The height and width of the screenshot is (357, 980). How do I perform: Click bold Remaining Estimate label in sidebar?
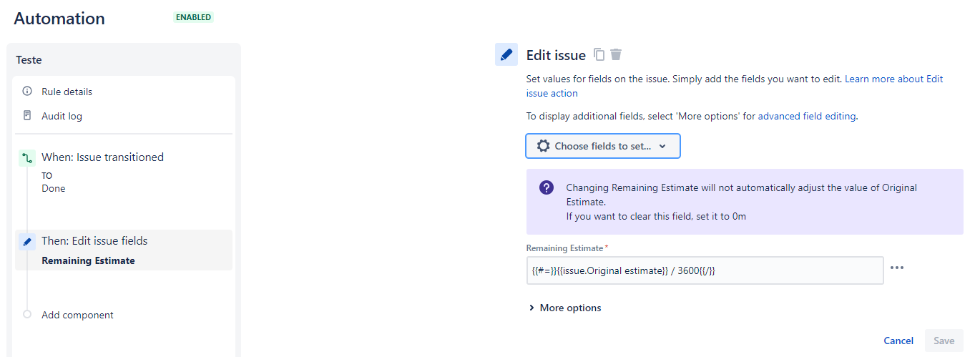click(x=89, y=261)
